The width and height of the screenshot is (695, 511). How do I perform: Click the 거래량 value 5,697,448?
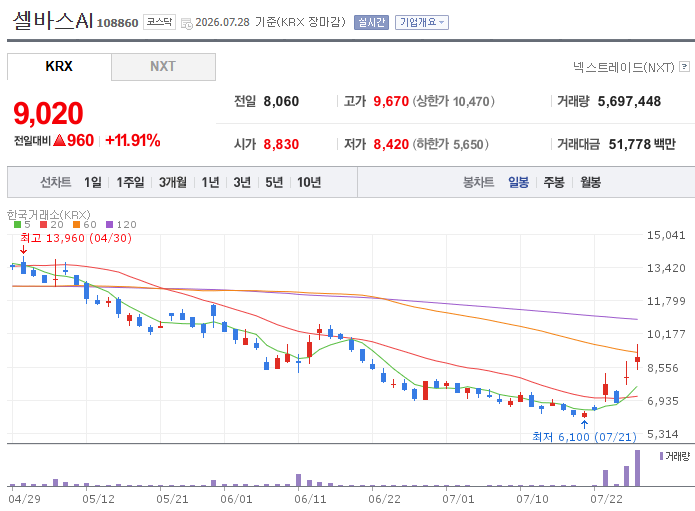point(629,101)
